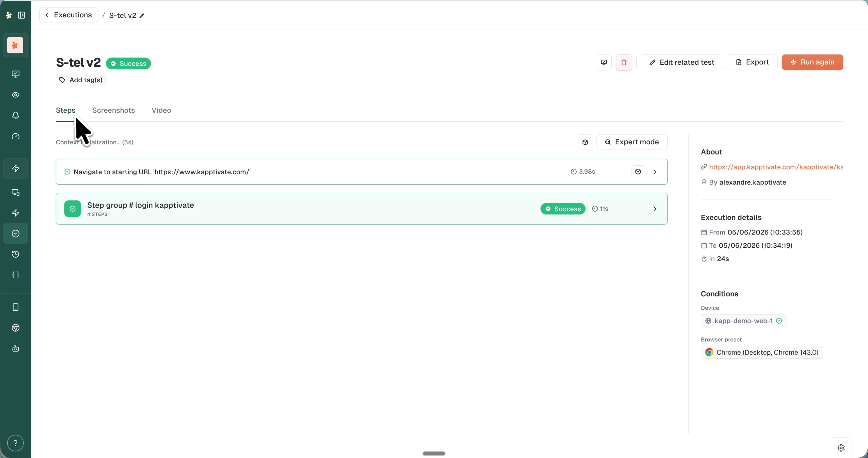Expand the Navigate to starting URL step chevron
Image resolution: width=868 pixels, height=458 pixels.
655,172
